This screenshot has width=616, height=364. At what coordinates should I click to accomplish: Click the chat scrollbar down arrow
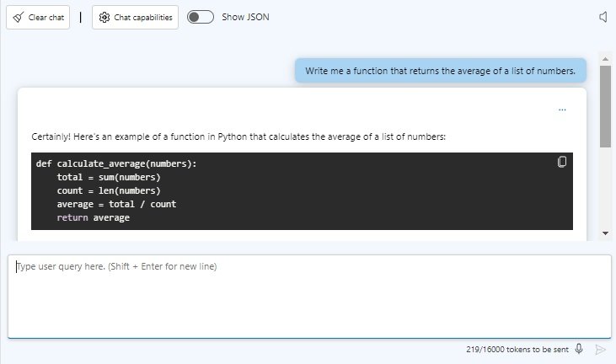pos(605,233)
